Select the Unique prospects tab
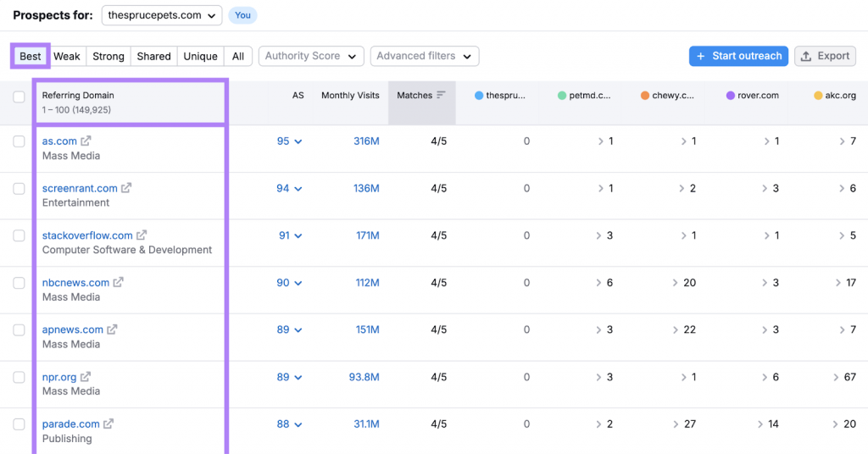The image size is (868, 454). (200, 56)
